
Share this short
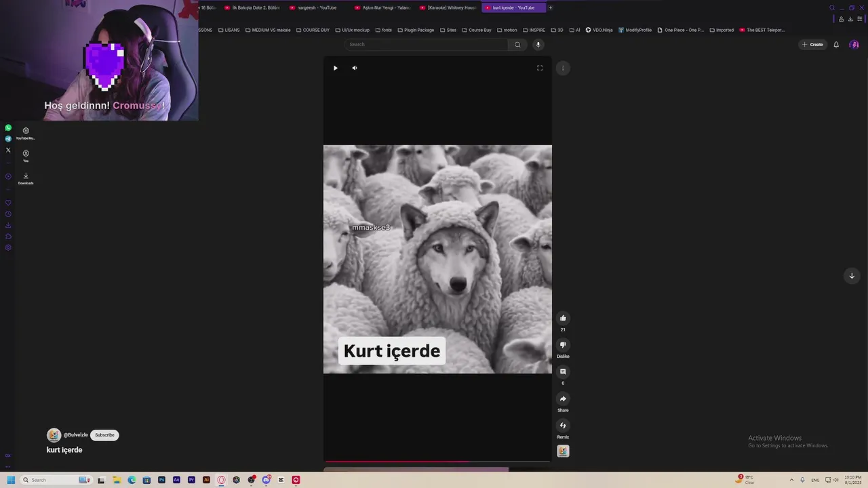pos(563,399)
